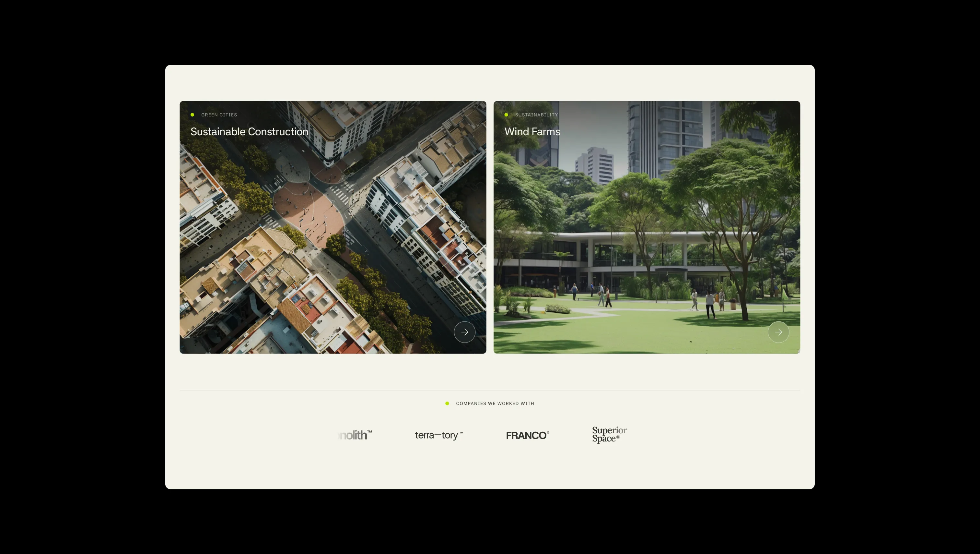Click the registered mark next to FRANCO
980x554 pixels.
[x=548, y=433]
